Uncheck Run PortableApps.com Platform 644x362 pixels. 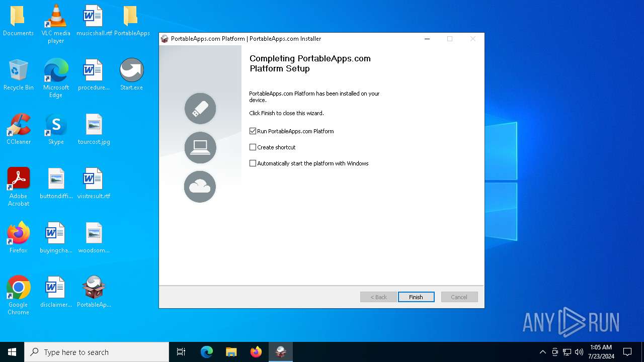click(x=253, y=131)
